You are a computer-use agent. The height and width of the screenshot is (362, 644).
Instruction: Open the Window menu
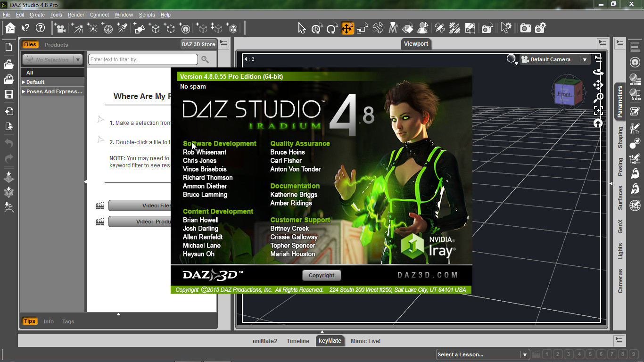click(124, 15)
